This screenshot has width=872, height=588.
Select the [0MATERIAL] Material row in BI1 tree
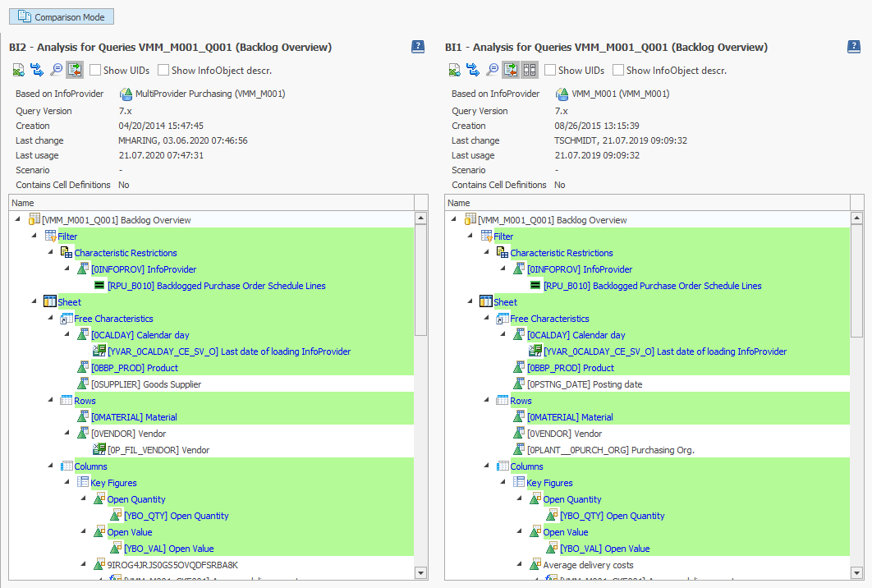pyautogui.click(x=575, y=416)
